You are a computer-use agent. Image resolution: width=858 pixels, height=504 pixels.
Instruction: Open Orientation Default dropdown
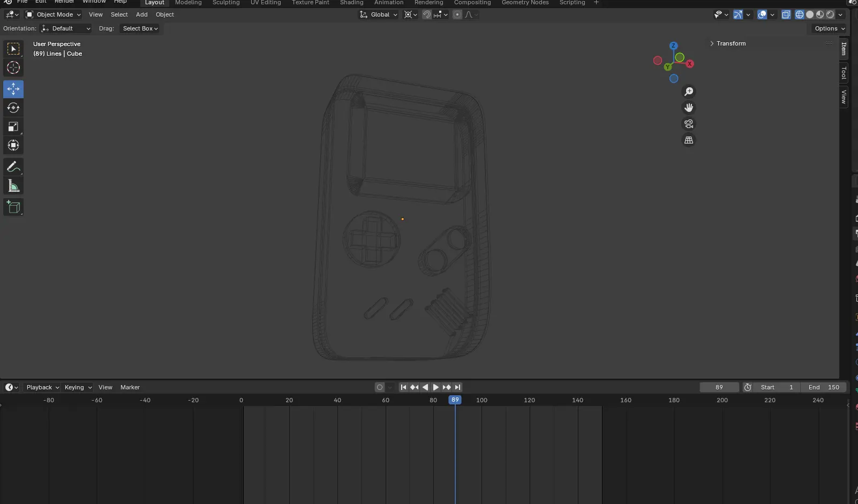point(66,28)
